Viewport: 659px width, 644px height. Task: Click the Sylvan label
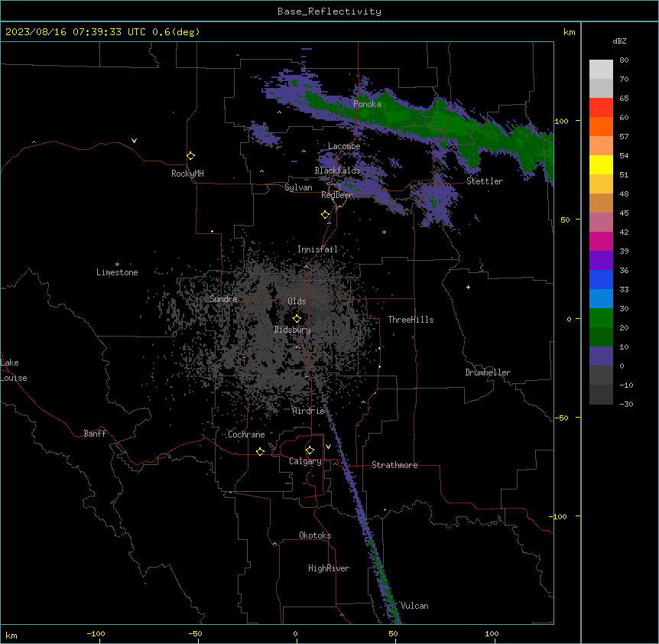point(298,187)
